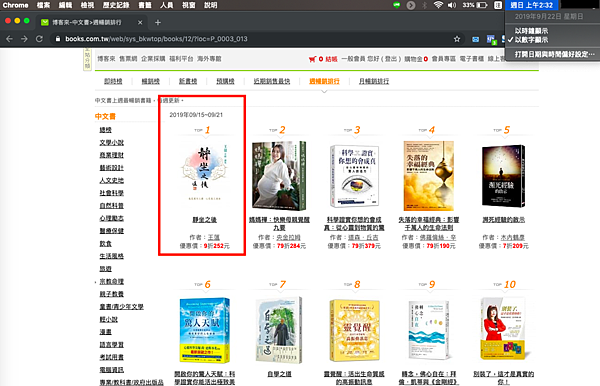This screenshot has height=386, width=600.
Task: Open the TOP 6 驚人天賦 book cover
Action: pos(205,331)
